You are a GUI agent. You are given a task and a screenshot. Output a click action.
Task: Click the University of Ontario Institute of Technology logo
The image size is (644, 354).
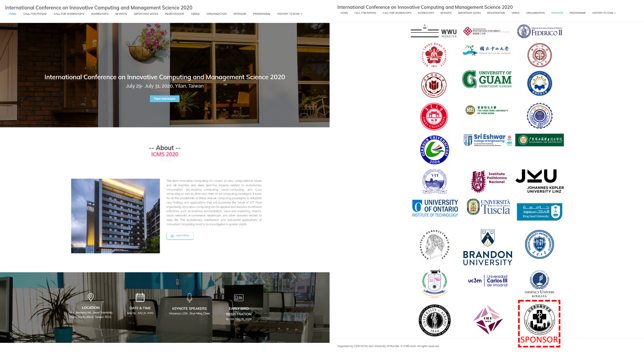435,208
